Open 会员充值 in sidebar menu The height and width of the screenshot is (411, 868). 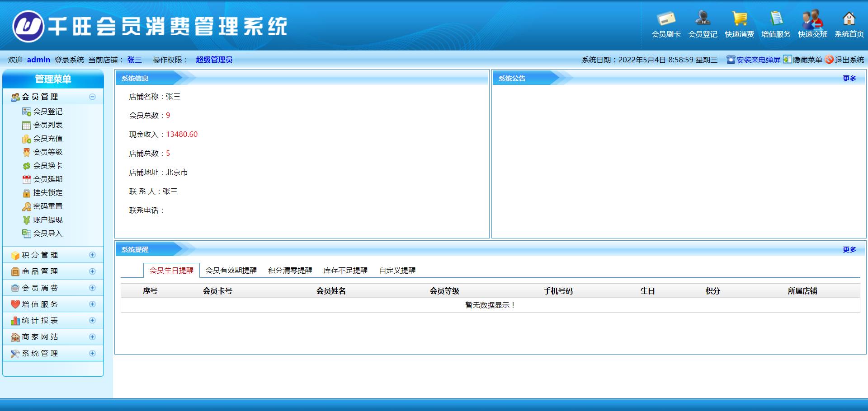pos(47,139)
